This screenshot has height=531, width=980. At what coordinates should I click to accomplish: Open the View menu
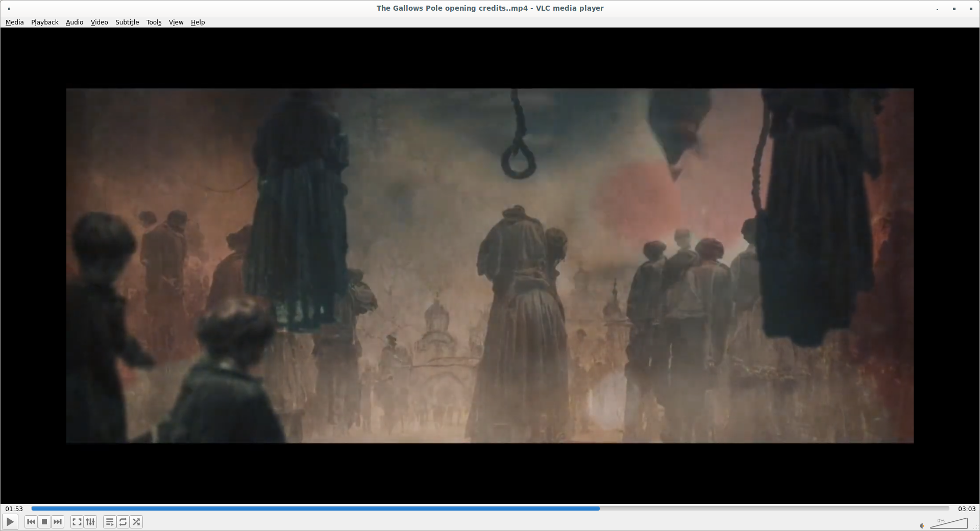coord(176,22)
